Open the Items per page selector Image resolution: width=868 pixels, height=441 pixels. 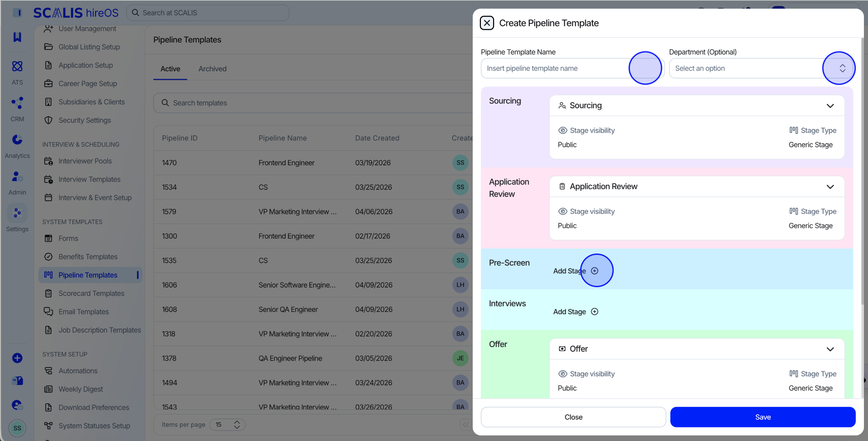pyautogui.click(x=227, y=424)
